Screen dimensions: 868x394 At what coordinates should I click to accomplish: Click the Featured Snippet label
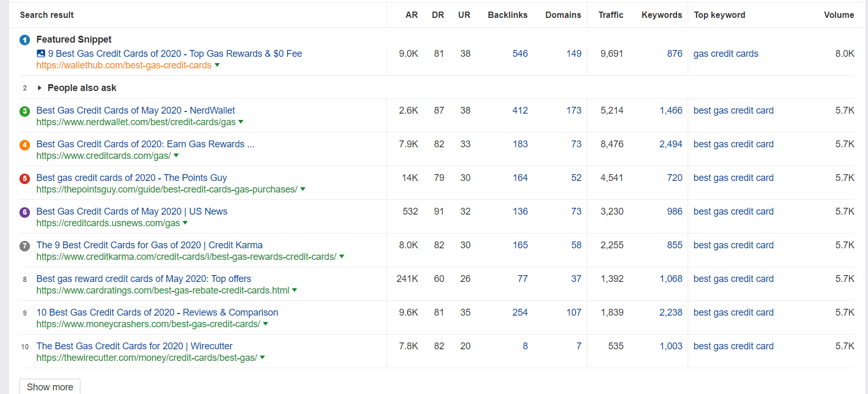point(74,39)
